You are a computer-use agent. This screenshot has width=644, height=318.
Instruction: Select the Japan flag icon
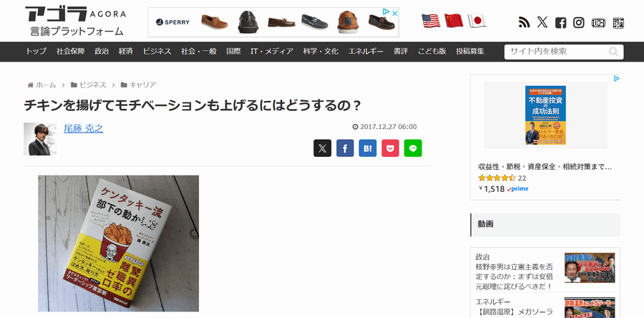[x=477, y=21]
